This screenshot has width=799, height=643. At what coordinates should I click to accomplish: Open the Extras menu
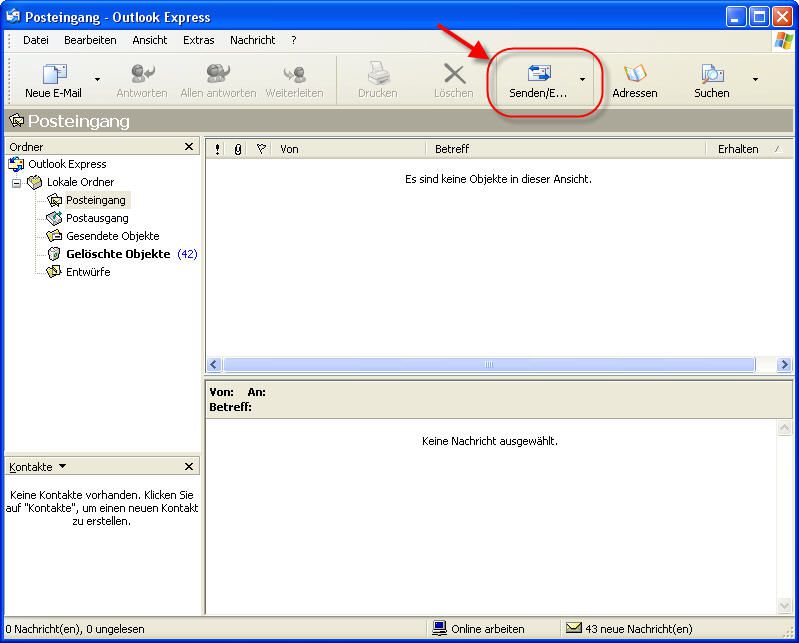pyautogui.click(x=199, y=40)
